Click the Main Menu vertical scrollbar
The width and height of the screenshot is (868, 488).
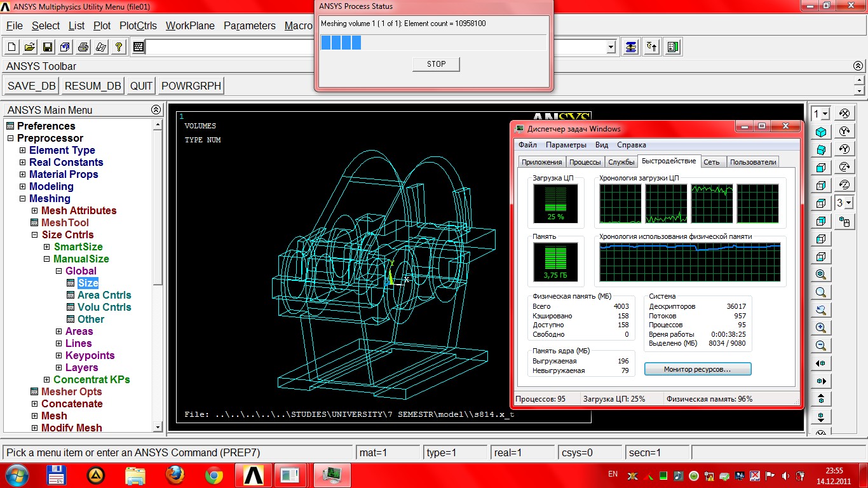coord(158,276)
